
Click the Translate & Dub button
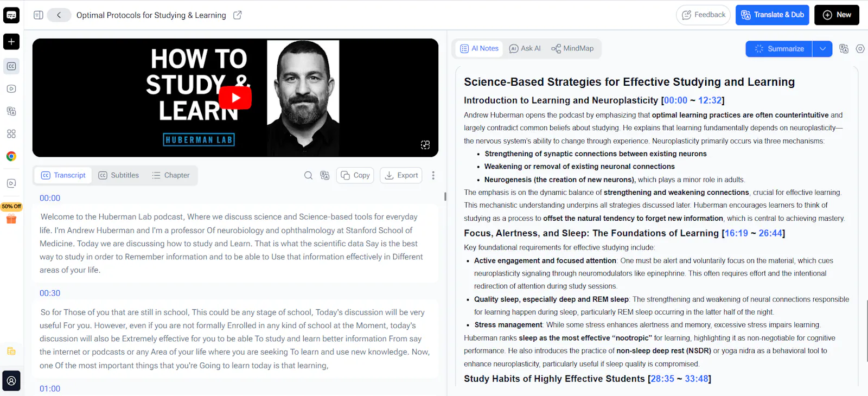(773, 15)
